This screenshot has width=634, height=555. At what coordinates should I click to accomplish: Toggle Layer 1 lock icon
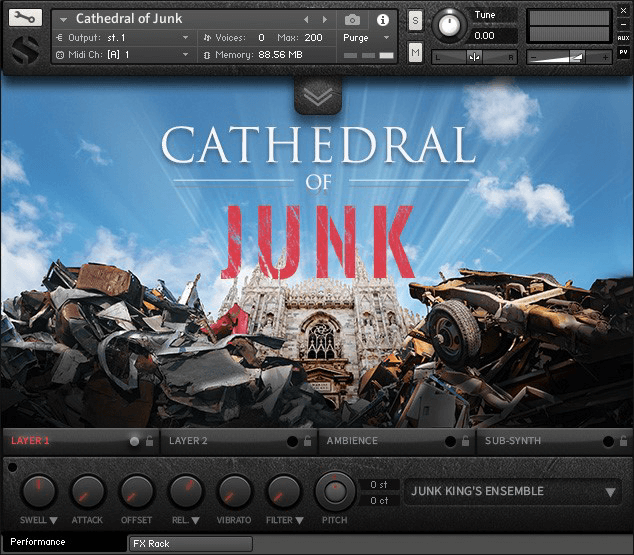tap(149, 441)
